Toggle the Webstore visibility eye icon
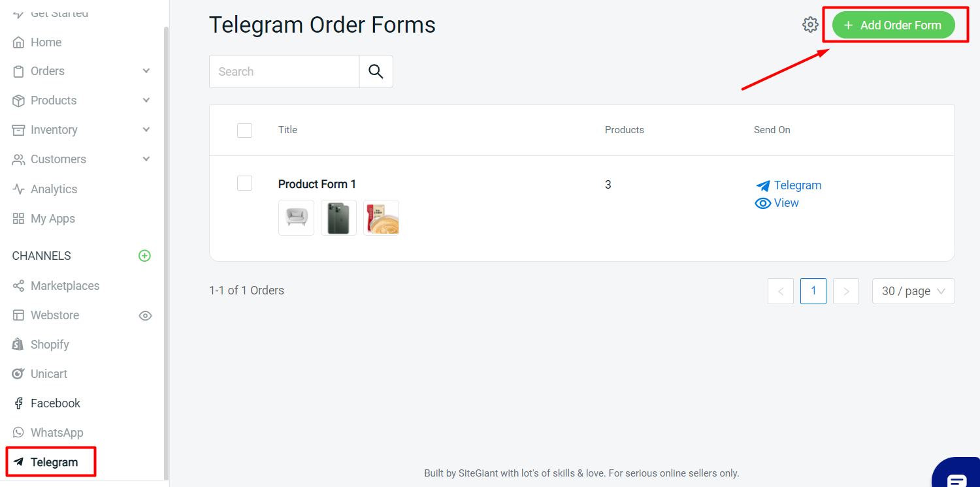The height and width of the screenshot is (487, 980). pyautogui.click(x=145, y=316)
